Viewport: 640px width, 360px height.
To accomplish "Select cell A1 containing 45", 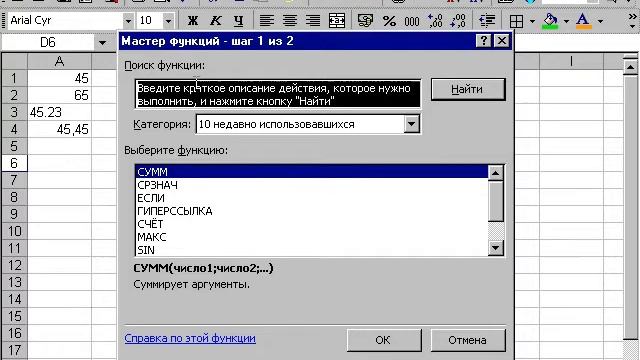I will [60, 78].
